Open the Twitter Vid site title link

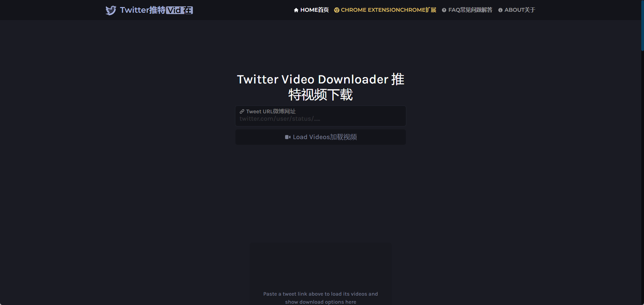(156, 10)
